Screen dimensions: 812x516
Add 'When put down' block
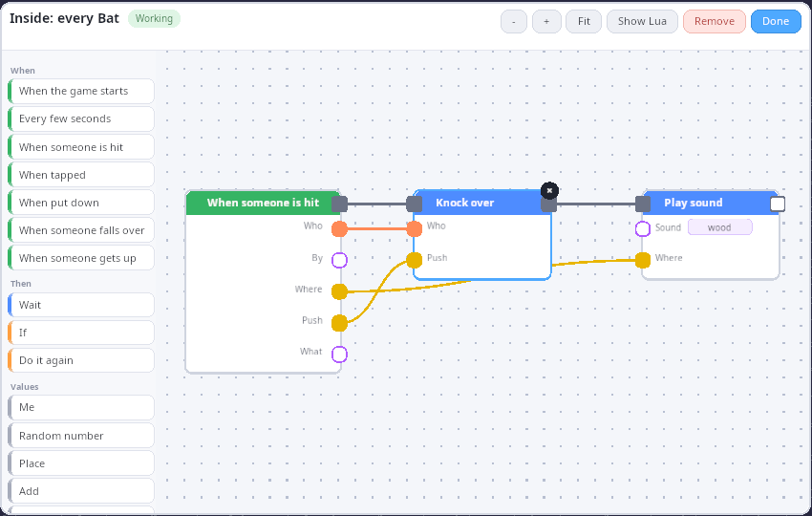81,203
